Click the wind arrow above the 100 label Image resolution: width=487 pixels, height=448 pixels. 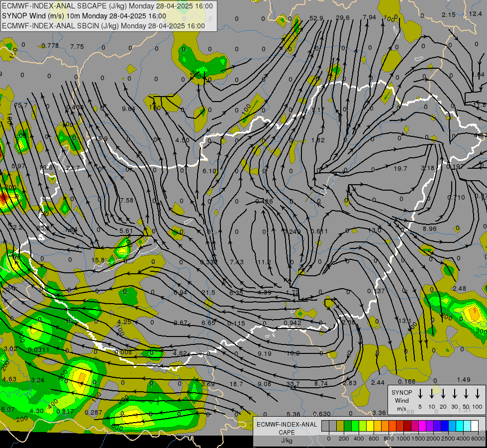click(478, 394)
